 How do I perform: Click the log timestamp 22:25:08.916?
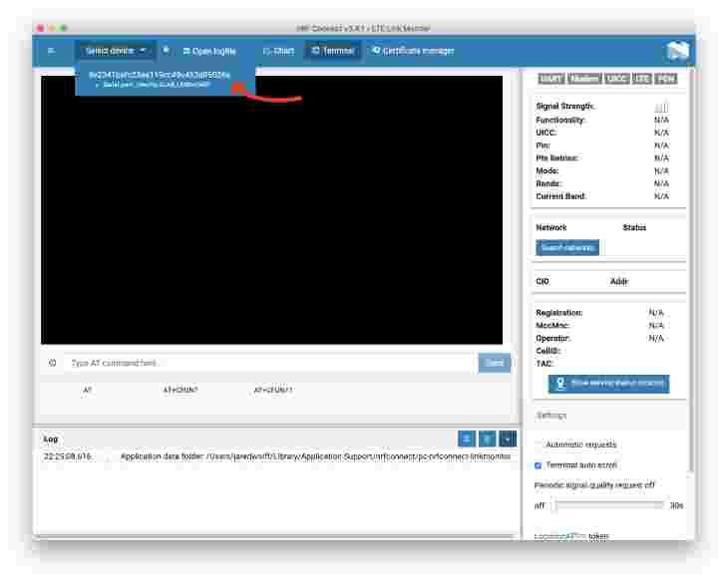coord(68,456)
